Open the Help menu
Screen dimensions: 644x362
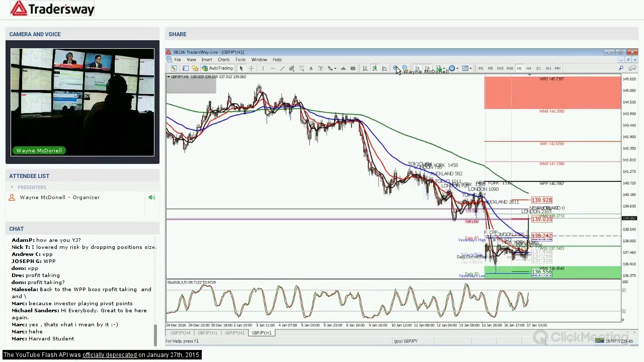point(277,60)
